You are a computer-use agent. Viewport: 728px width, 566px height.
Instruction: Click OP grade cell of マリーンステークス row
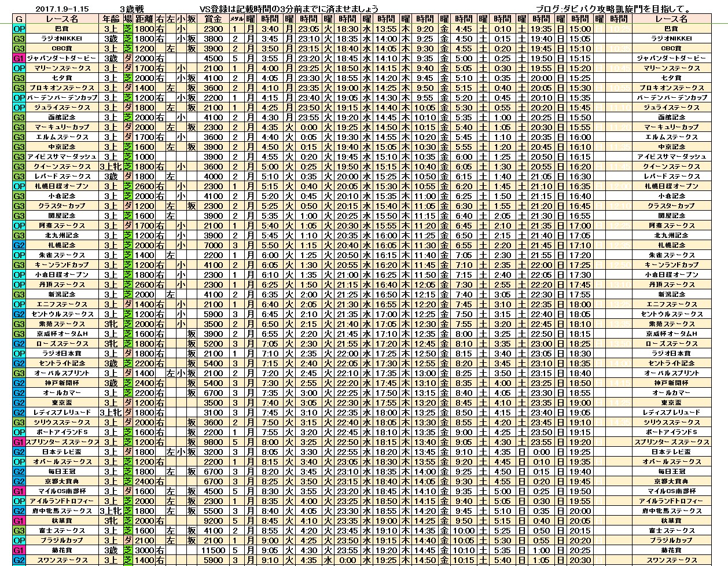coord(19,68)
